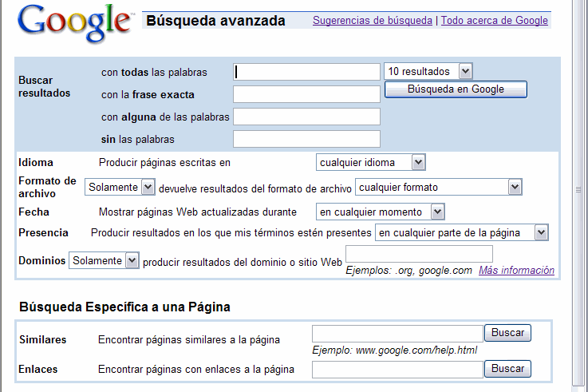The image size is (588, 392).
Task: Open Sugerencias de búsqueda link
Action: pyautogui.click(x=373, y=20)
